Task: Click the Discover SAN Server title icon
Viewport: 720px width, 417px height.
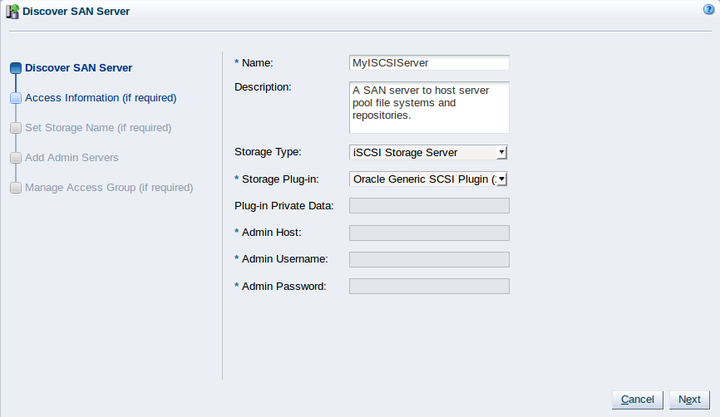Action: (x=12, y=12)
